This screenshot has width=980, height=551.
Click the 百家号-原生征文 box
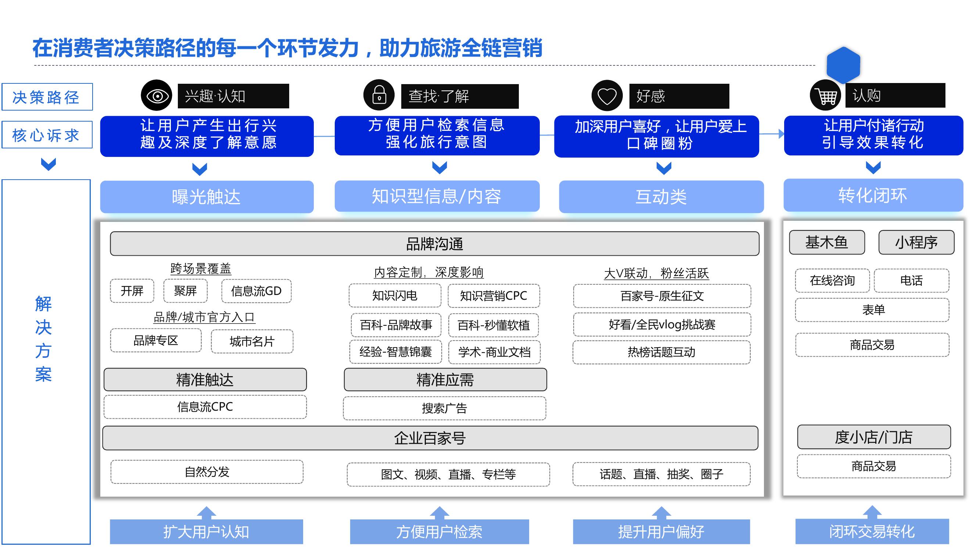(x=662, y=295)
